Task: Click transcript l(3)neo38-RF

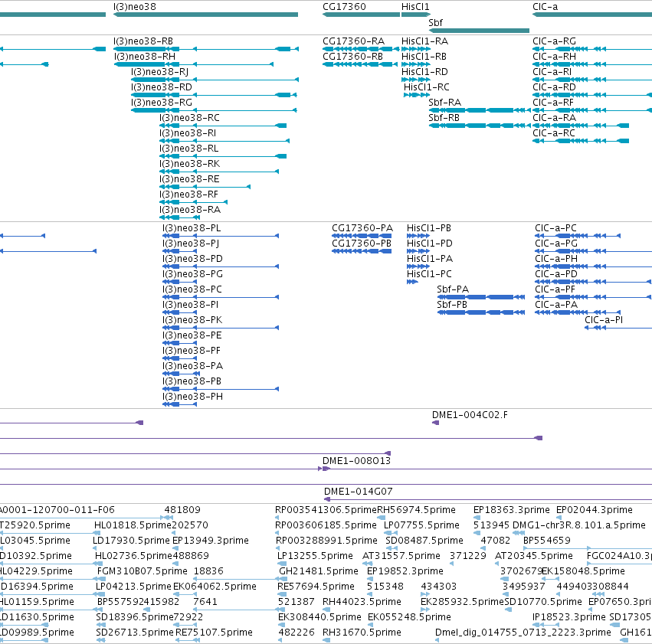Action: [x=193, y=202]
